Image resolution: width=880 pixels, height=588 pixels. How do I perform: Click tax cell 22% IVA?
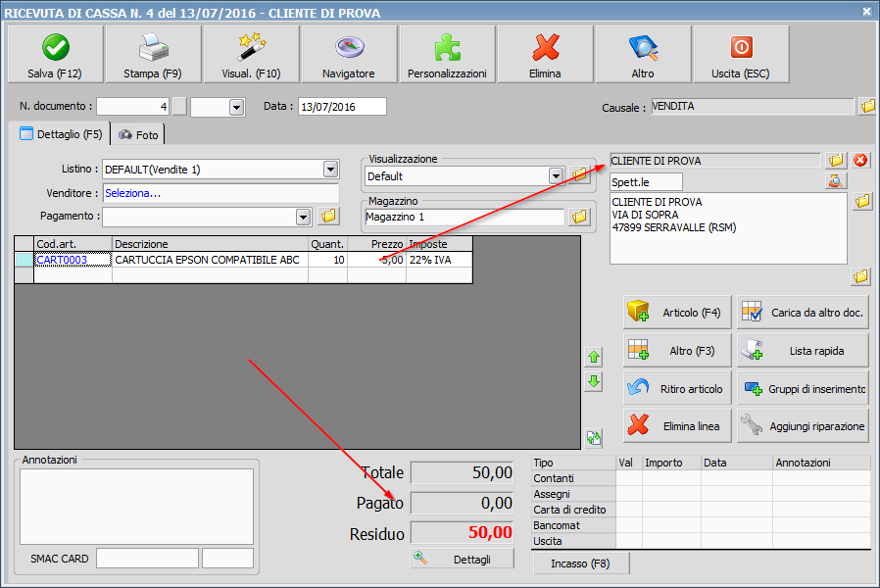[x=439, y=260]
